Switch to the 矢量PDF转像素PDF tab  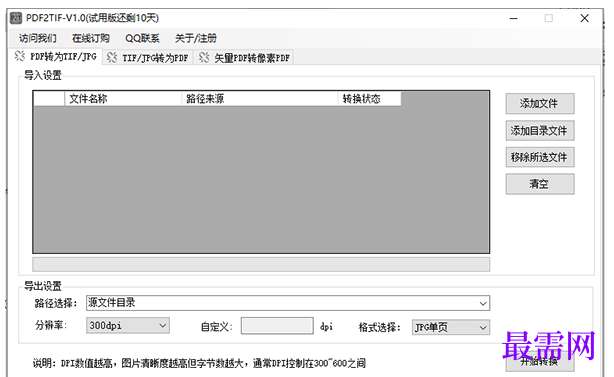click(x=244, y=58)
